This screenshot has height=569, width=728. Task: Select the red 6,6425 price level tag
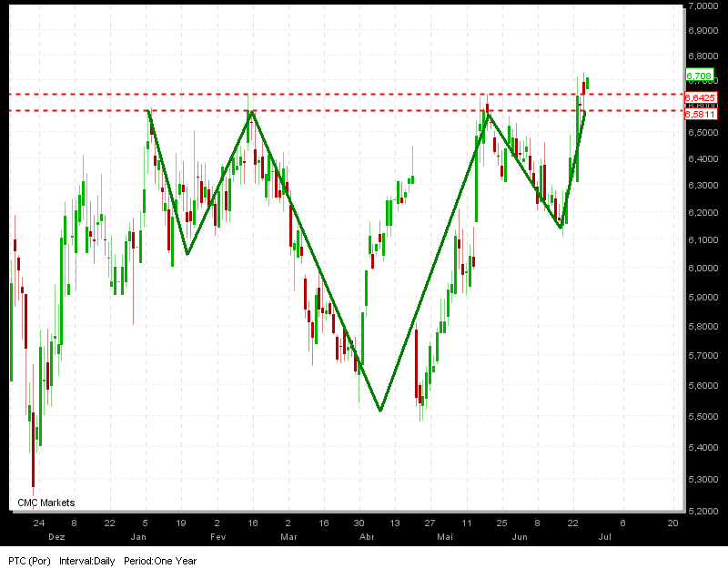click(701, 97)
